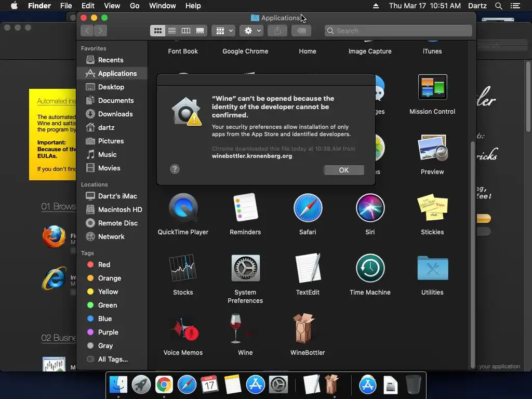Open the Utilities folder
The width and height of the screenshot is (532, 399).
tap(432, 268)
